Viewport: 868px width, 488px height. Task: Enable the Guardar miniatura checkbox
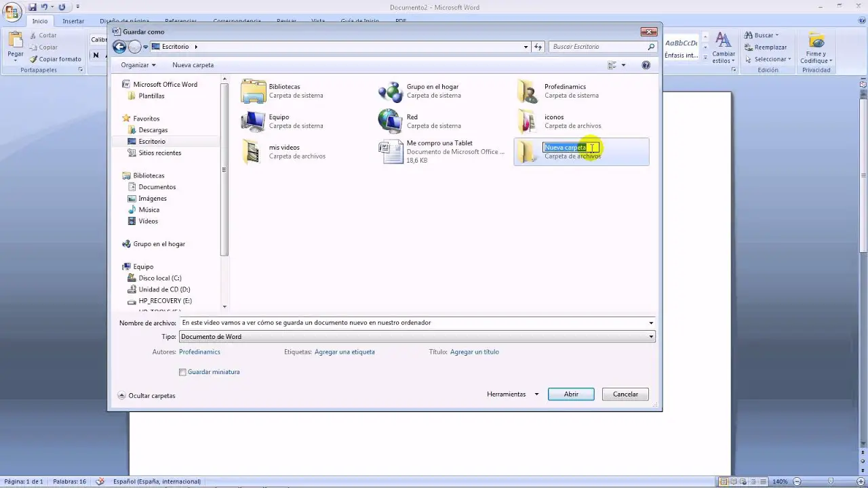[182, 372]
